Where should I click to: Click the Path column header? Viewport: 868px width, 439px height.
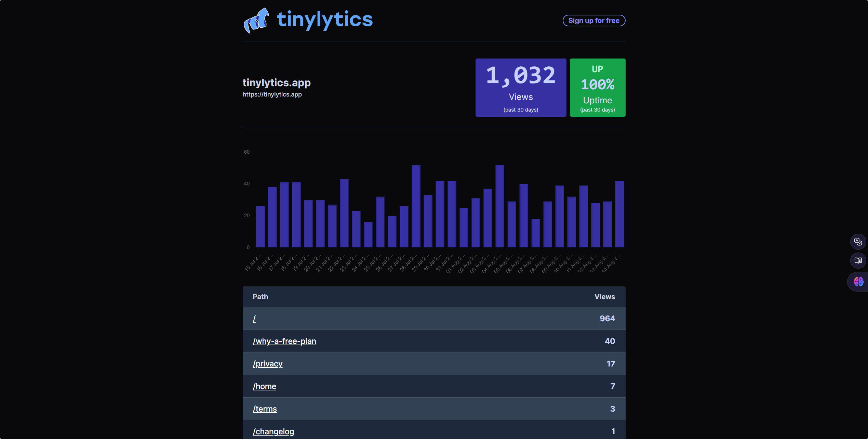pyautogui.click(x=260, y=297)
